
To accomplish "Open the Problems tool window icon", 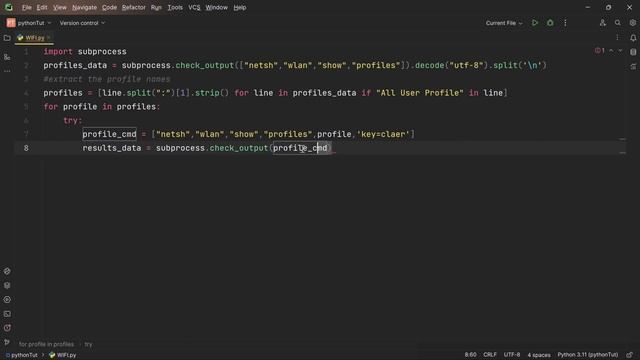I will pos(7,328).
